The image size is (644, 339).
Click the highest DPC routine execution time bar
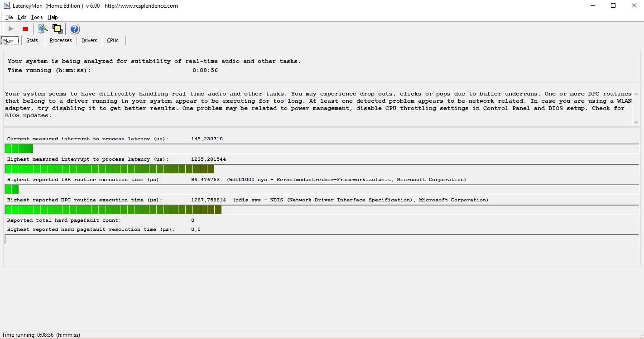322,210
